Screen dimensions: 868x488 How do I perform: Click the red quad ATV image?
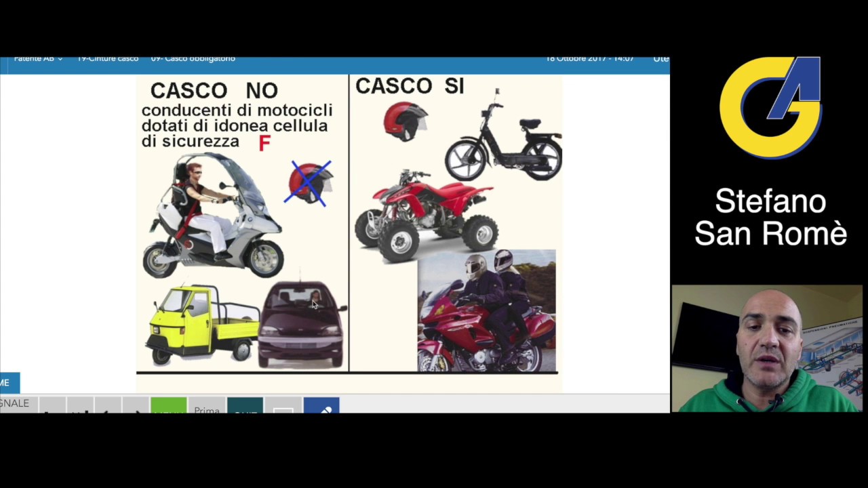pos(425,216)
